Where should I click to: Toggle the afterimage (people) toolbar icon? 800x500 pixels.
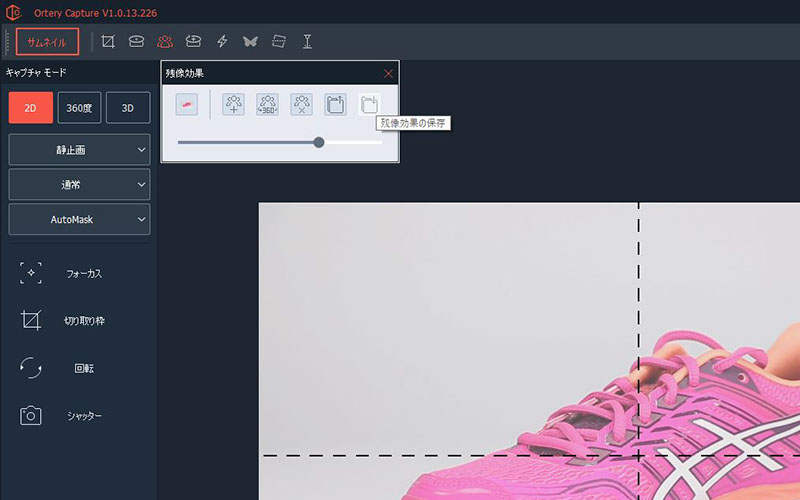click(165, 42)
